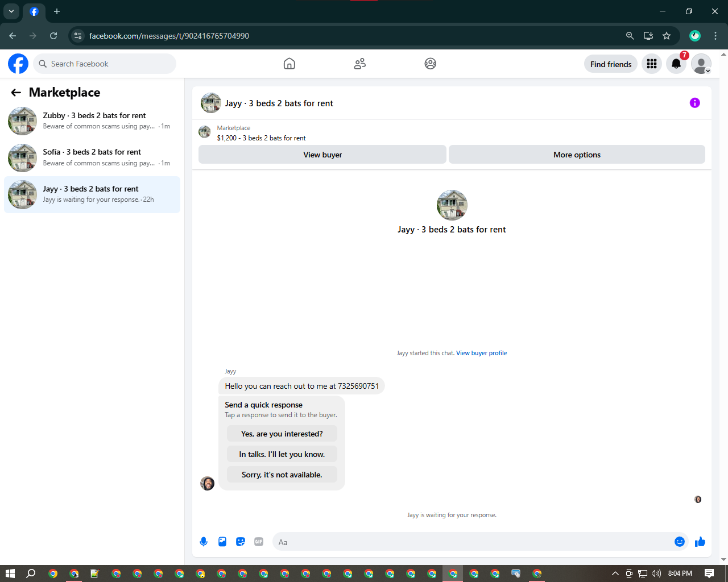The image size is (728, 582).
Task: Send quick response 'In talks. I'll let you know.'
Action: coord(282,454)
